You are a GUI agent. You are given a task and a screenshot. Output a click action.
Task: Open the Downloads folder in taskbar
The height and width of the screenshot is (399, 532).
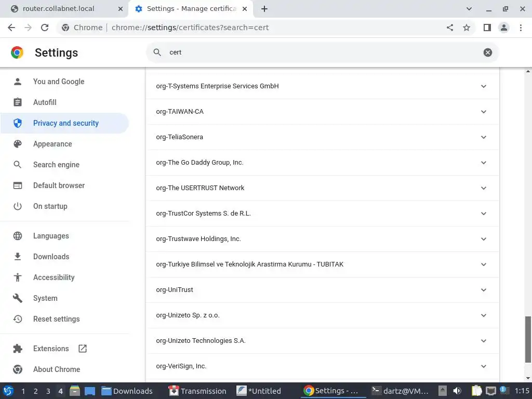pyautogui.click(x=127, y=391)
